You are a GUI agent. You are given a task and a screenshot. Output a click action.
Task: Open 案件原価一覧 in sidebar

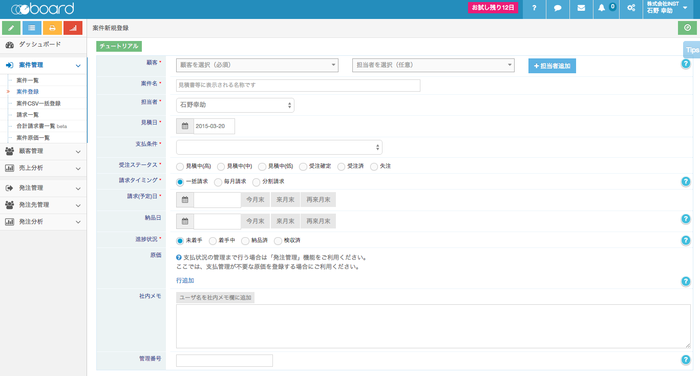[33, 138]
